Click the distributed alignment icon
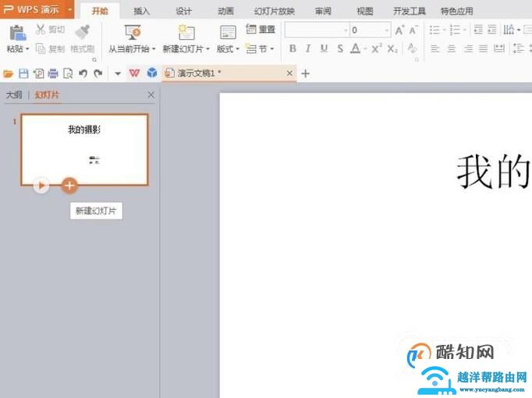The width and height of the screenshot is (532, 398). [499, 49]
